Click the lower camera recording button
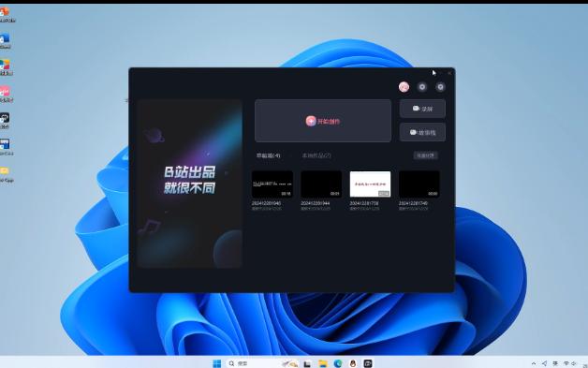Viewport: 588px width, 368px height. click(422, 132)
